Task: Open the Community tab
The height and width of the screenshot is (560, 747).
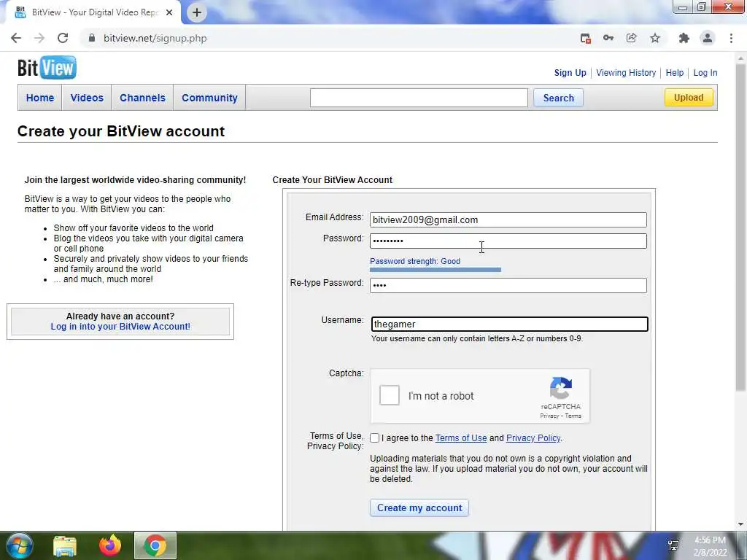Action: click(x=209, y=98)
